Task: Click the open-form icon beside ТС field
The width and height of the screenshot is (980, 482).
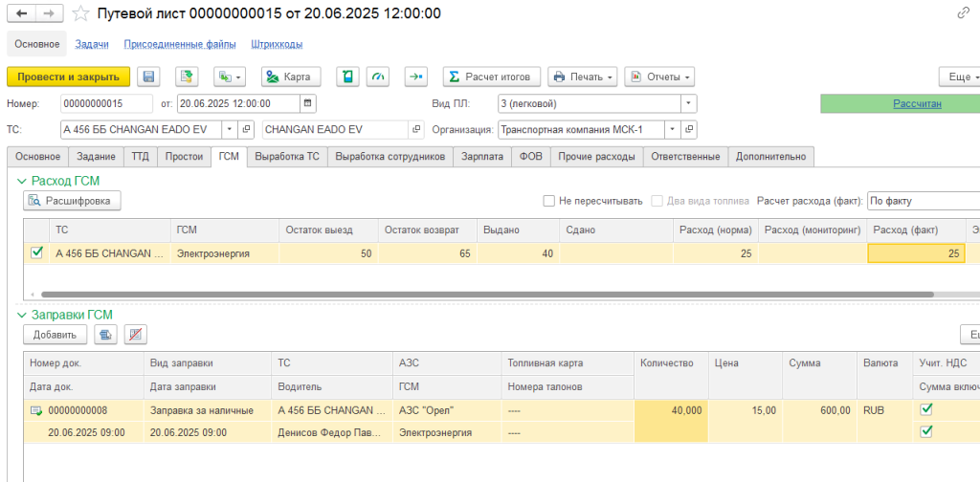Action: tap(248, 129)
